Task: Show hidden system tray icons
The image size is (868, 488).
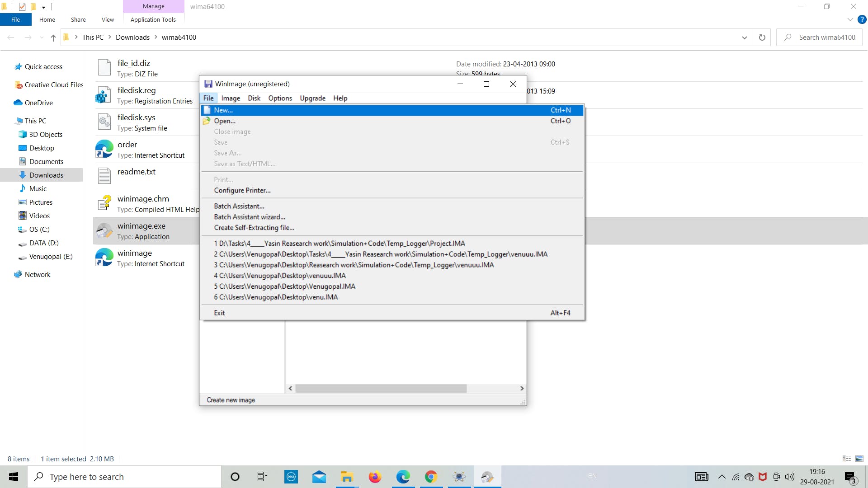Action: click(722, 477)
